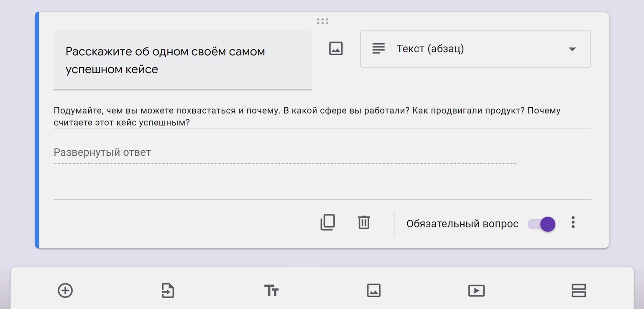Click the Обязательный вопрос label
The image size is (644, 309).
[463, 224]
